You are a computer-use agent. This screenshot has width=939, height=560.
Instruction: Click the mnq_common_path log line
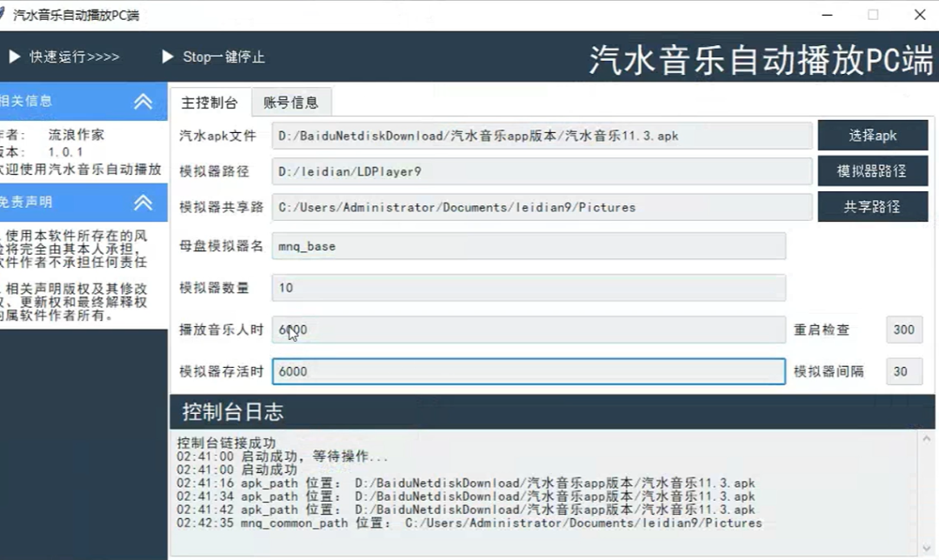click(x=469, y=523)
